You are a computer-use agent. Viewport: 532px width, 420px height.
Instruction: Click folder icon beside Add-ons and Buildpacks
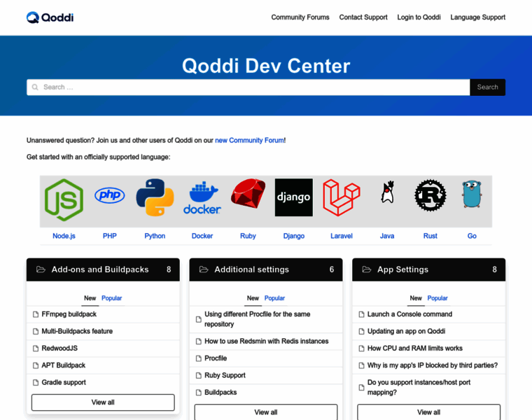pyautogui.click(x=41, y=269)
